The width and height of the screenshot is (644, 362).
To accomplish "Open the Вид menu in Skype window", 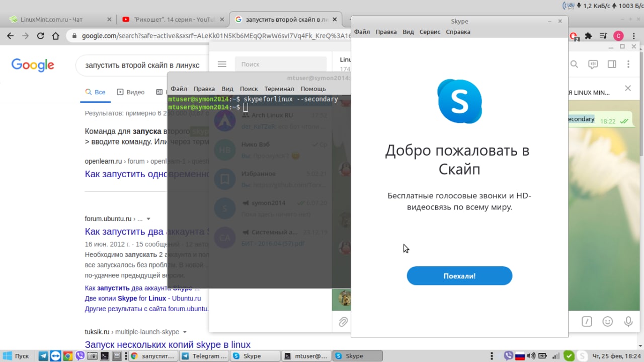I will (408, 32).
